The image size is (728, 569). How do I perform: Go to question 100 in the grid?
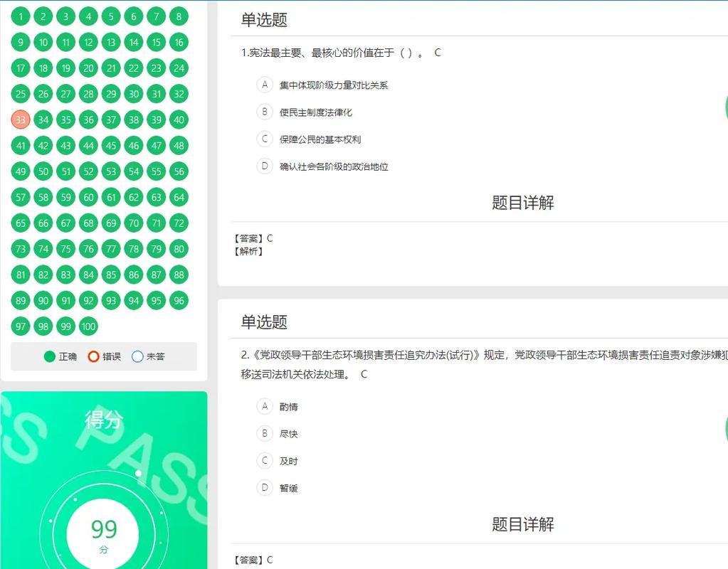(x=88, y=326)
